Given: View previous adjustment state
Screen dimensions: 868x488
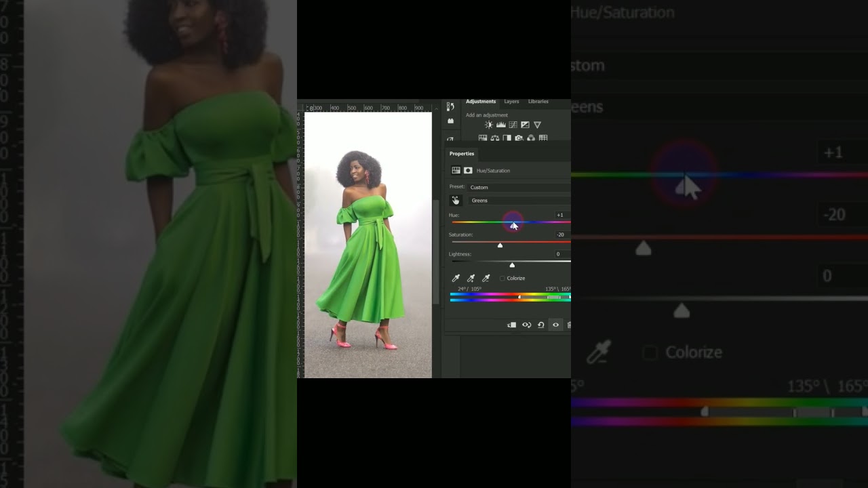Looking at the screenshot, I should [x=527, y=325].
